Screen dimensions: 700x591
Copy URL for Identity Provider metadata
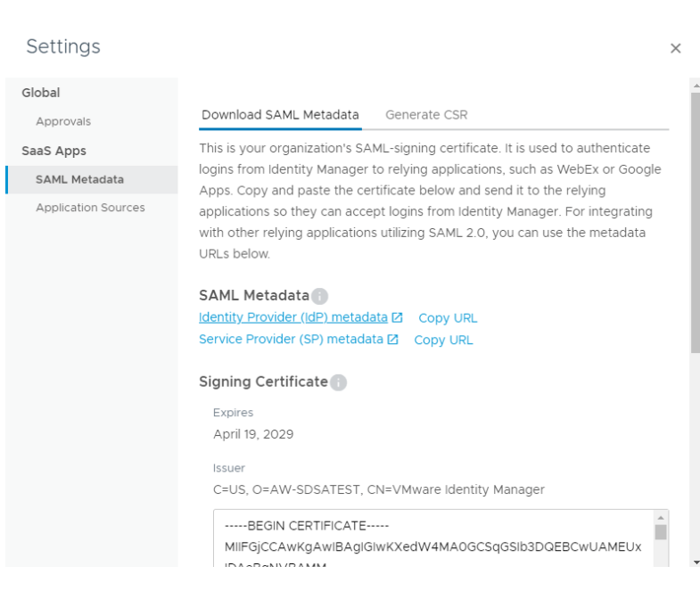tap(448, 318)
